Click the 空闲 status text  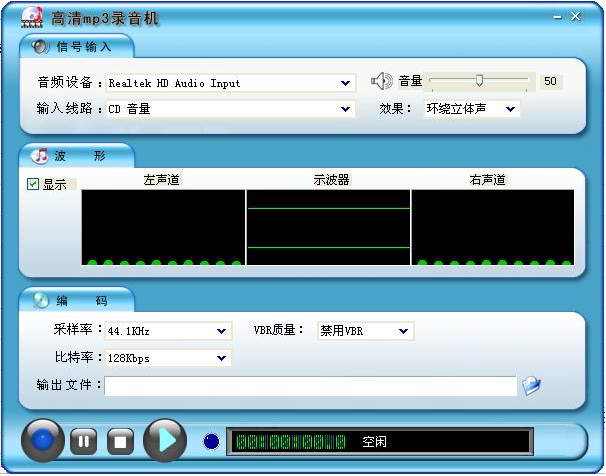click(374, 442)
